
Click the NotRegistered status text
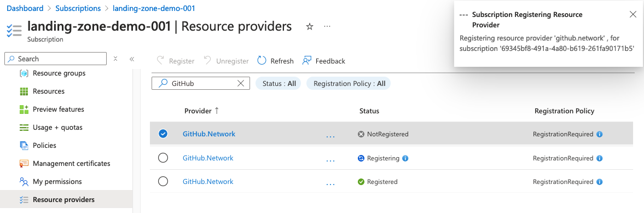coord(388,134)
